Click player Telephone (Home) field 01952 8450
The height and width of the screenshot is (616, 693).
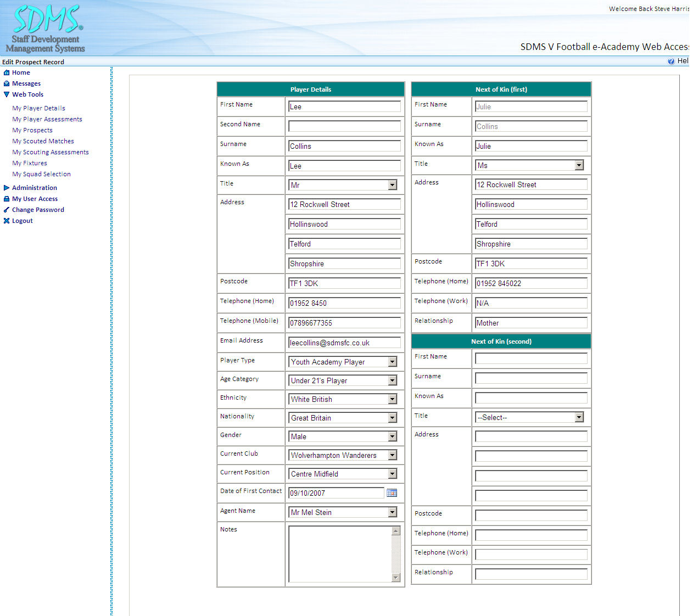click(345, 303)
